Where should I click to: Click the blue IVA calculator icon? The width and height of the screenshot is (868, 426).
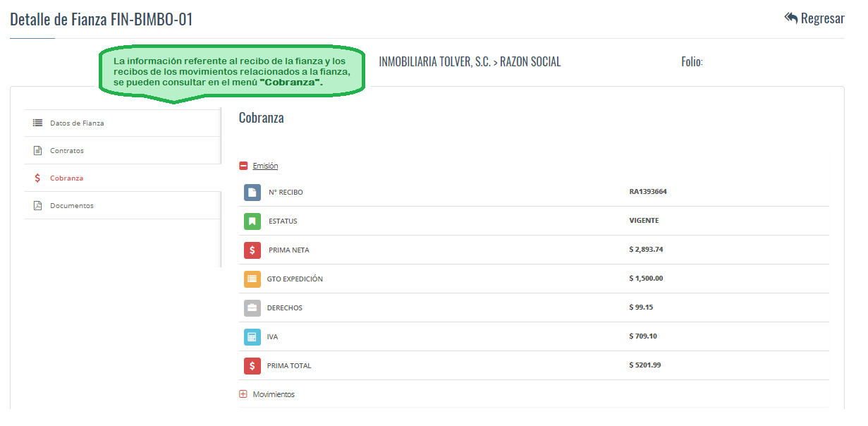(252, 336)
